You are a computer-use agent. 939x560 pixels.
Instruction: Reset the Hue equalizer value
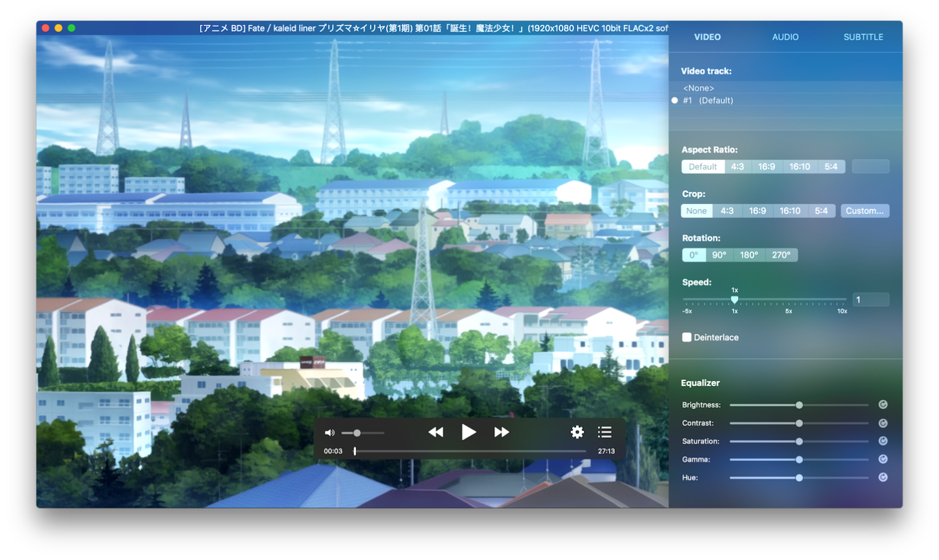coord(883,477)
